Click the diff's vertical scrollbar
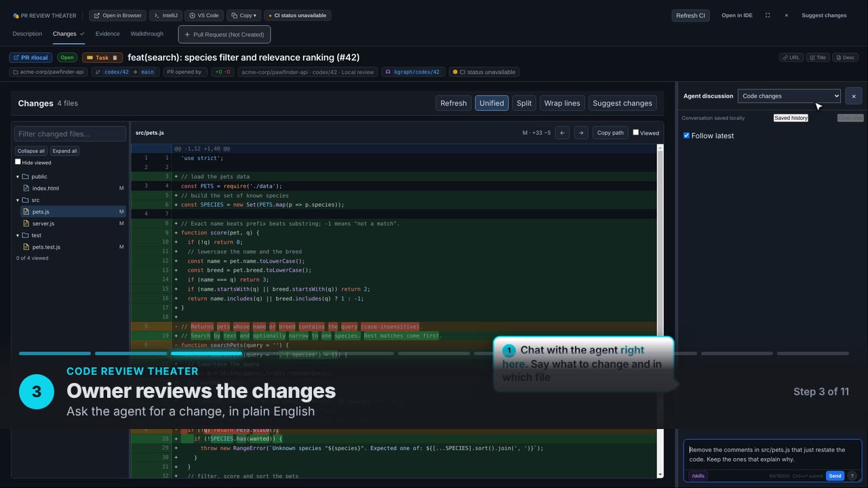The width and height of the screenshot is (868, 488). [660, 310]
